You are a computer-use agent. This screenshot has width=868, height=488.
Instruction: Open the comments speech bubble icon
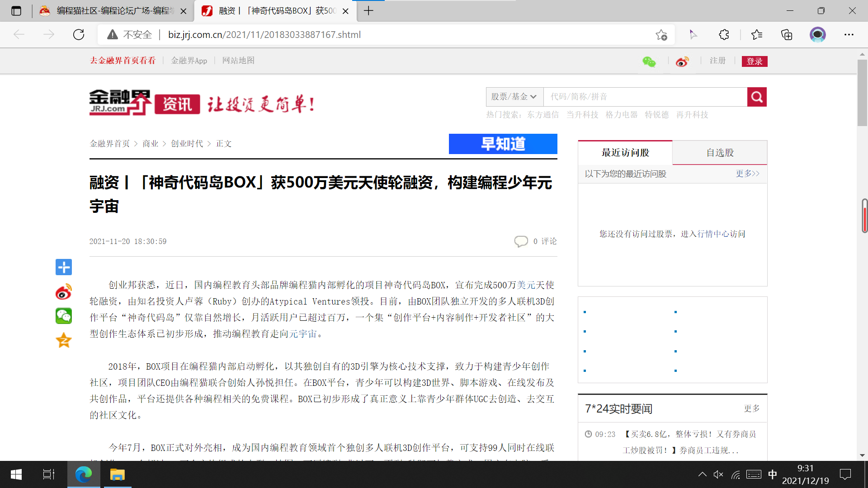521,241
